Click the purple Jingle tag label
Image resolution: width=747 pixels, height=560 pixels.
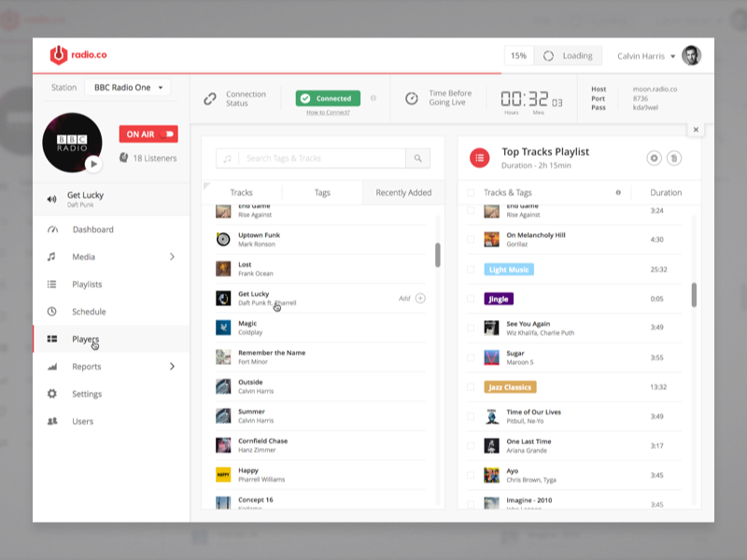(x=499, y=299)
